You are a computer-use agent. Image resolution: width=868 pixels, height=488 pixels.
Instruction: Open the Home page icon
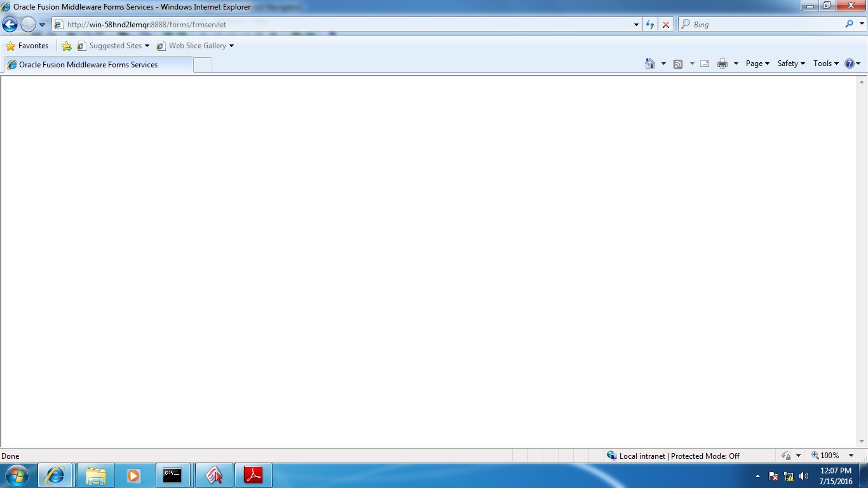click(x=649, y=64)
